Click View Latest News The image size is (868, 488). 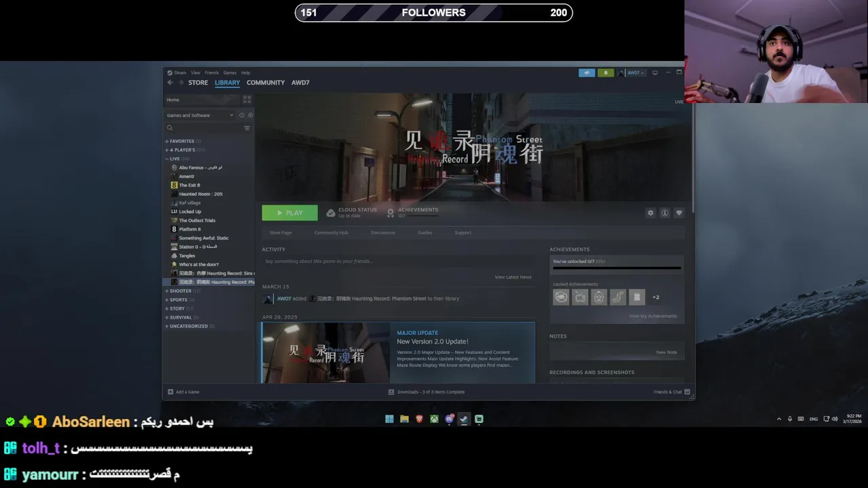click(x=513, y=277)
